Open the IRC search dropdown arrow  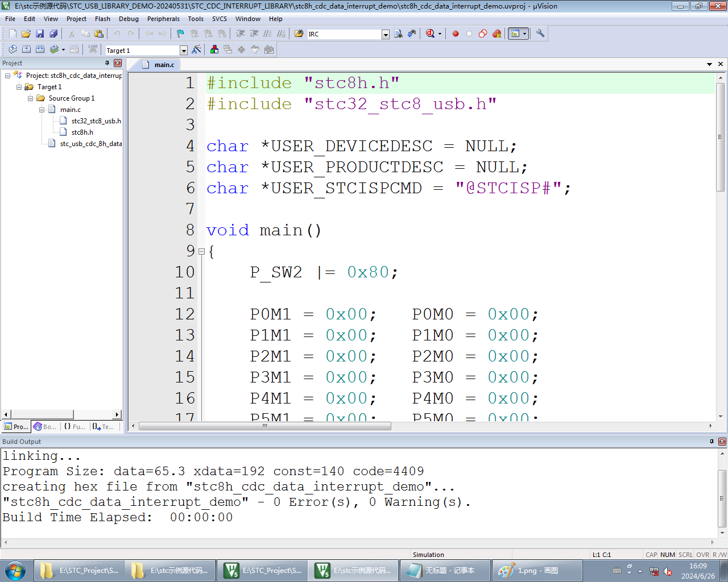385,35
